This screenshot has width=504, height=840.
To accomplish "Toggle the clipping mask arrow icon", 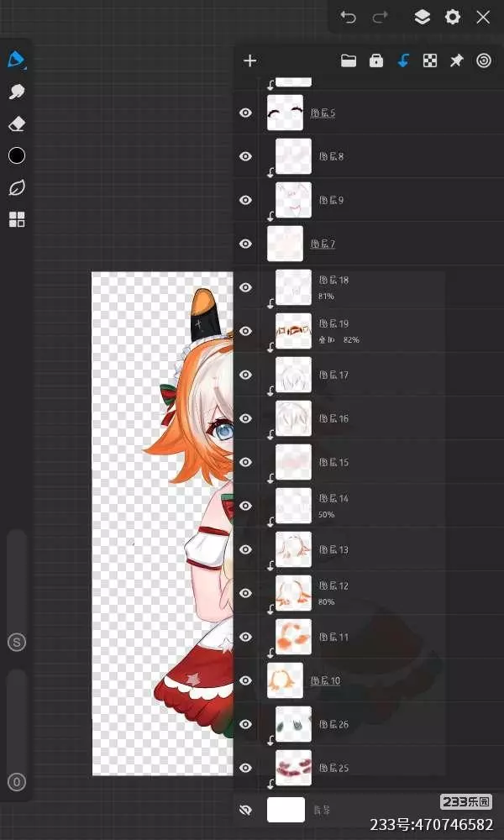I will tap(403, 61).
